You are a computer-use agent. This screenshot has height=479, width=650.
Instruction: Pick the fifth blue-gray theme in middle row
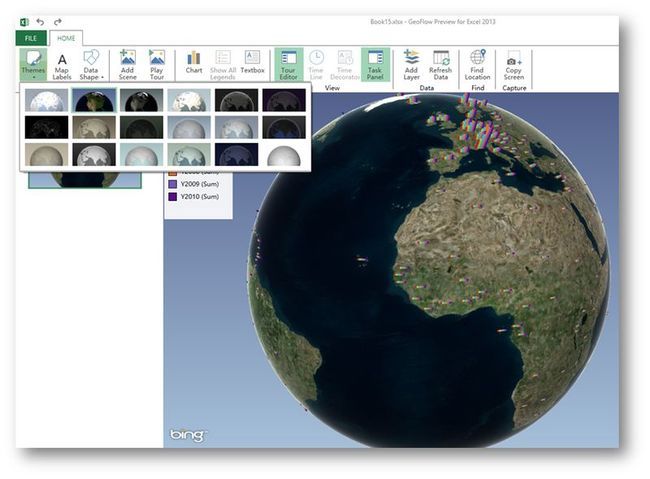tap(236, 127)
